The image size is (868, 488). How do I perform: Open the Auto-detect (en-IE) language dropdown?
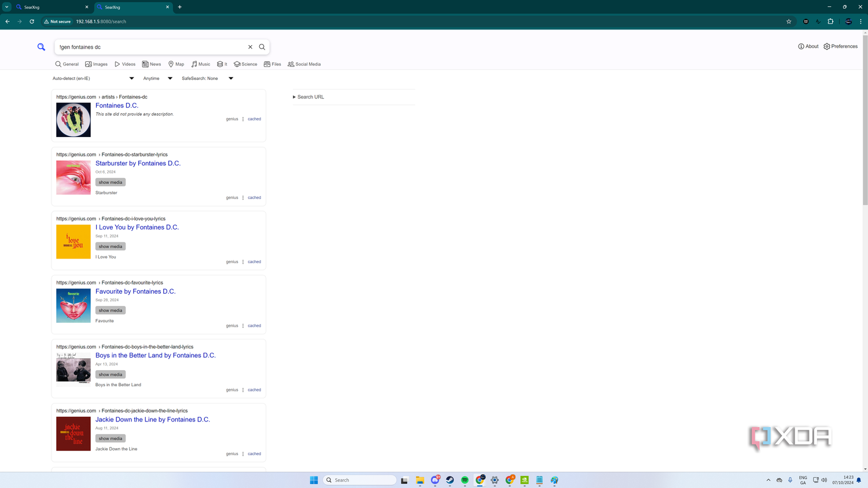point(93,79)
